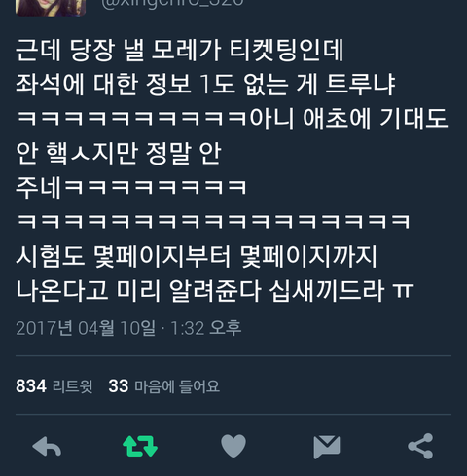Tap the reply arrow icon
This screenshot has width=467, height=476.
47,447
